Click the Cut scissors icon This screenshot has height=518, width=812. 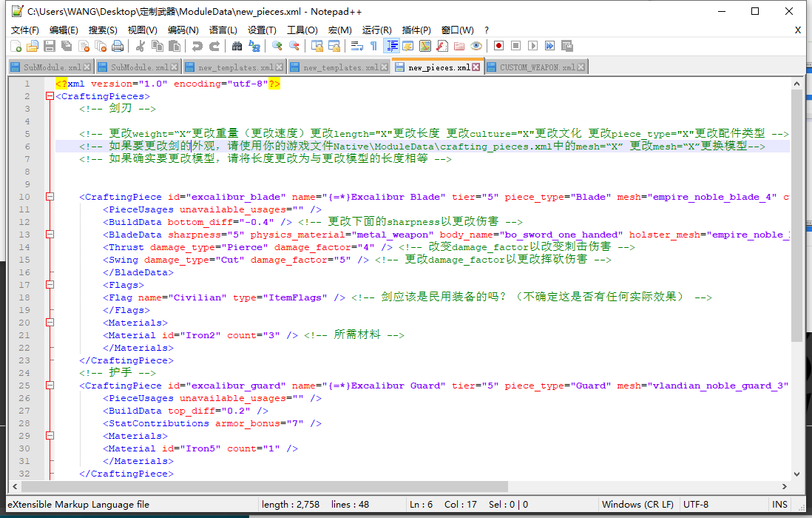pyautogui.click(x=140, y=46)
